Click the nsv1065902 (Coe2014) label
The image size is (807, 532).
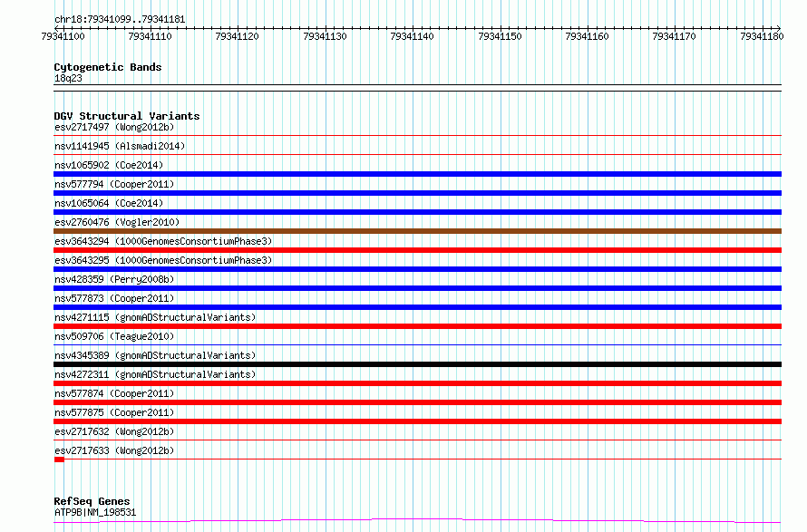point(109,165)
